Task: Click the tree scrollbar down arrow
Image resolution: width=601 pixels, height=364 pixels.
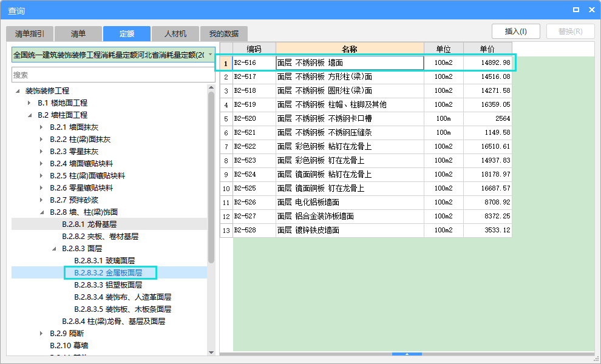Action: click(x=211, y=352)
